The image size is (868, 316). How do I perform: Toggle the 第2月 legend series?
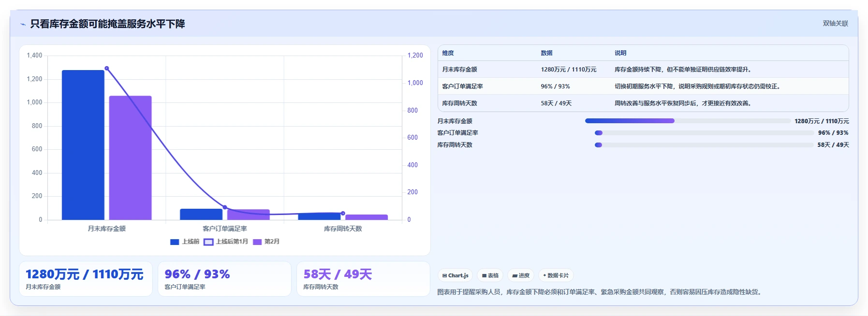click(x=266, y=242)
